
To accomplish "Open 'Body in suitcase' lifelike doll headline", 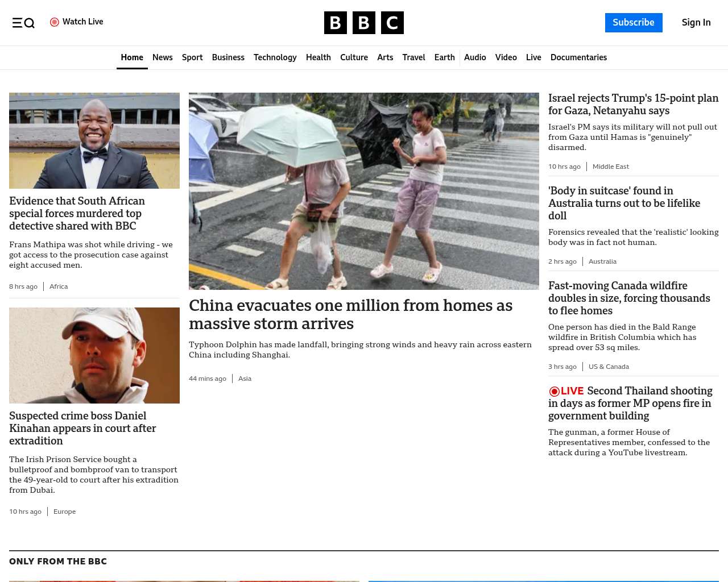I will pos(624,203).
